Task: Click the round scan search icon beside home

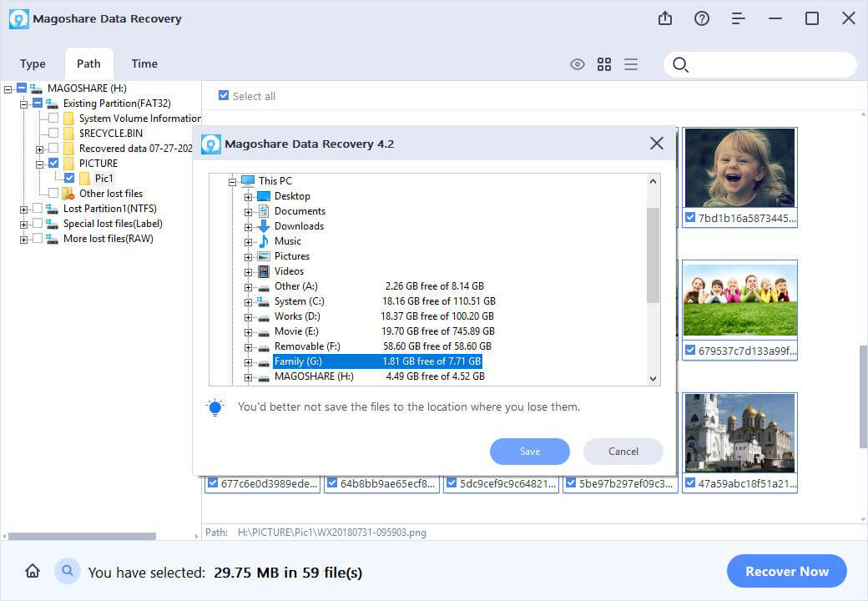Action: (x=68, y=571)
